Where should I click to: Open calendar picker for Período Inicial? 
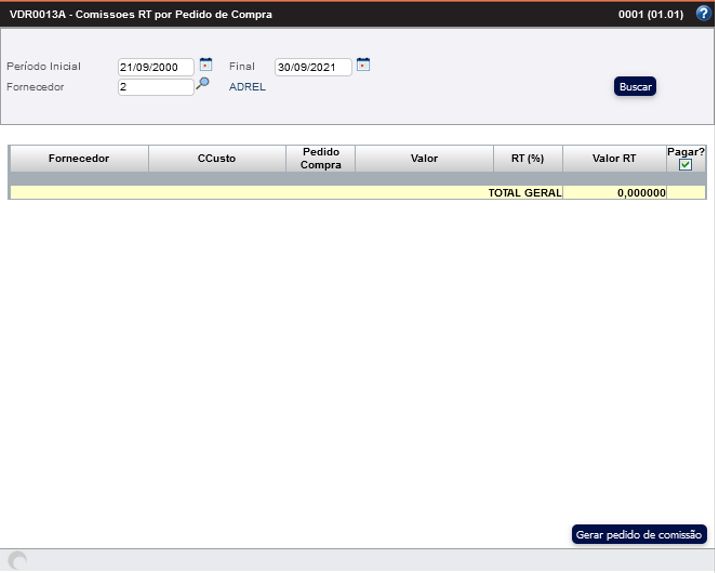pyautogui.click(x=206, y=65)
